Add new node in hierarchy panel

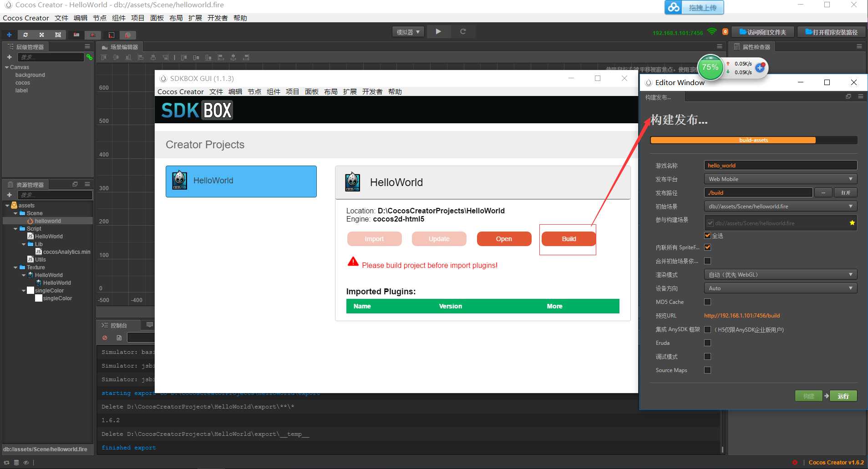pyautogui.click(x=9, y=57)
